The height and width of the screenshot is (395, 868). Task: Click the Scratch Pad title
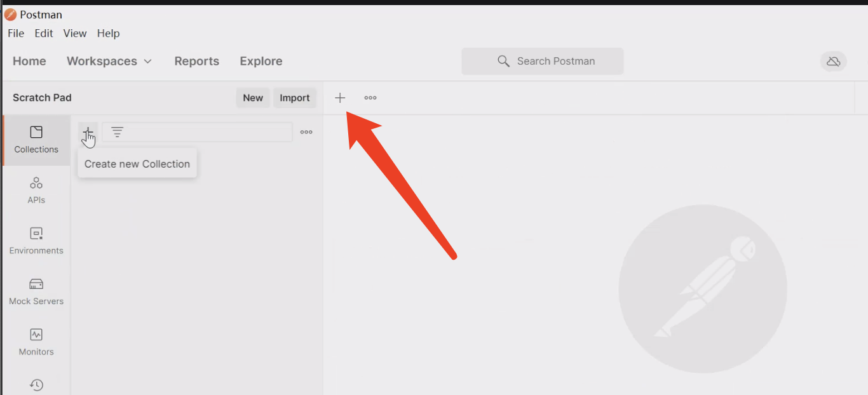point(42,98)
